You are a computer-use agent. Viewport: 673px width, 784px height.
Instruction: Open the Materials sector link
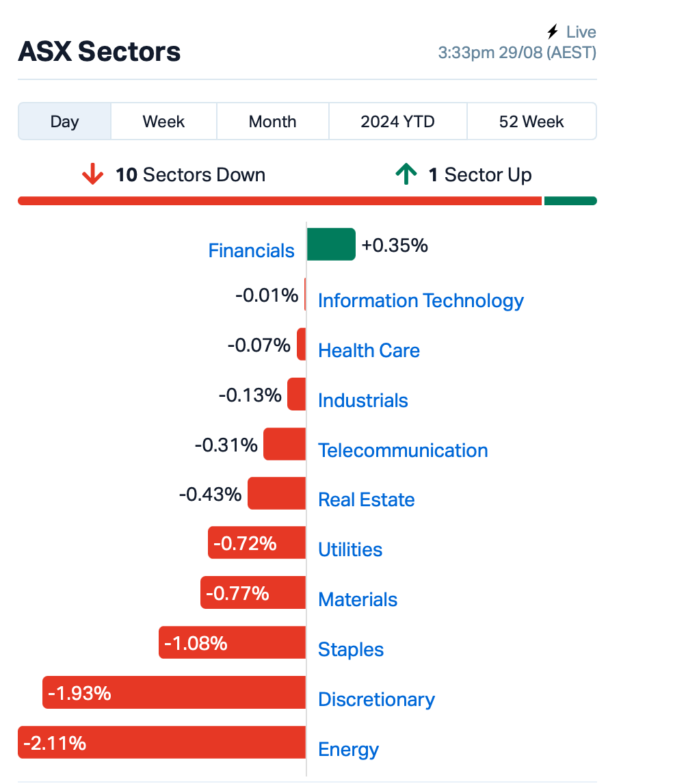point(358,599)
